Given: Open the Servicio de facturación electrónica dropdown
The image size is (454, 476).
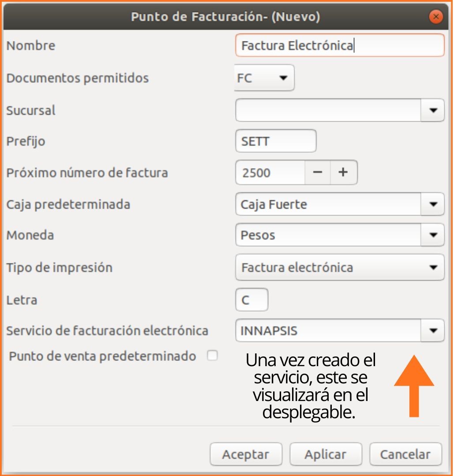Looking at the screenshot, I should click(433, 330).
